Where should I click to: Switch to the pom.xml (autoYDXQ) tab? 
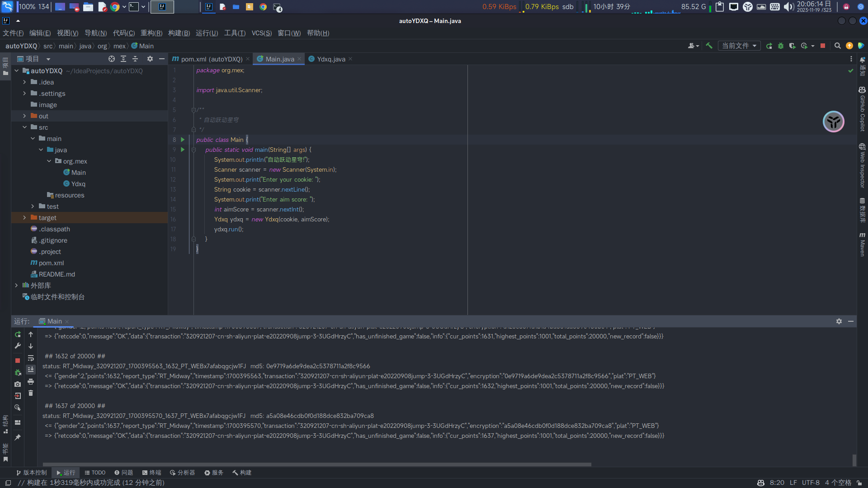pyautogui.click(x=211, y=59)
